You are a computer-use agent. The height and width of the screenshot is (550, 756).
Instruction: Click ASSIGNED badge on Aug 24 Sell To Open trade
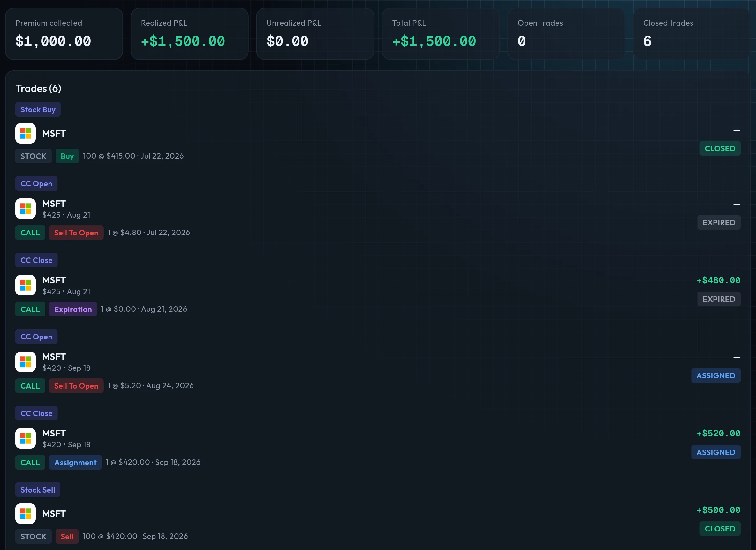click(716, 376)
